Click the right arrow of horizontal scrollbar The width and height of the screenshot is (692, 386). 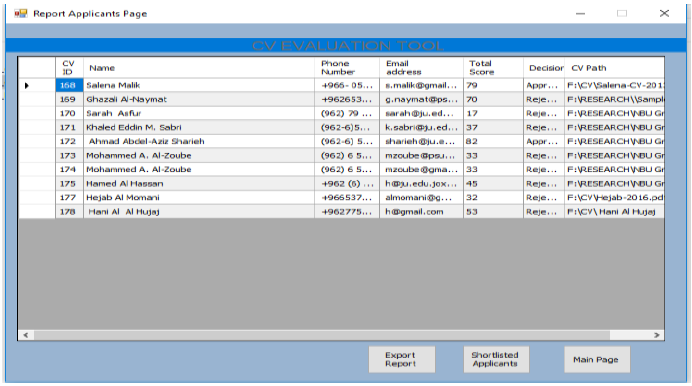[657, 335]
